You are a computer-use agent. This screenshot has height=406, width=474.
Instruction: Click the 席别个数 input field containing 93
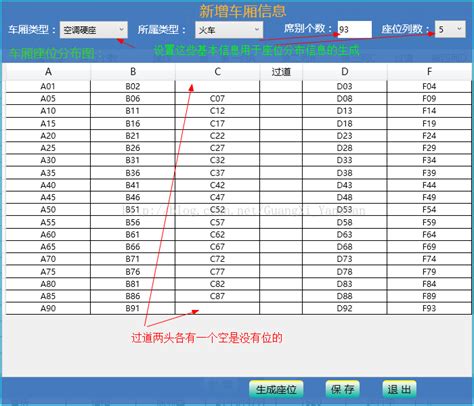(x=355, y=29)
